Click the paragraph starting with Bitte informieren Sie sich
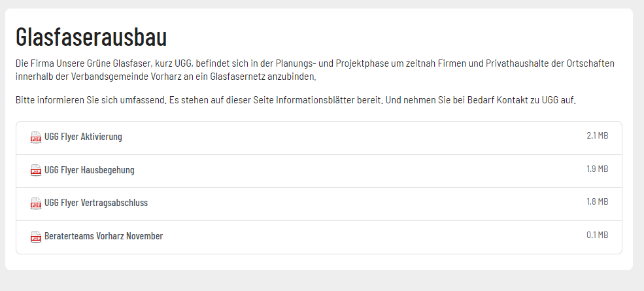The image size is (644, 291). pos(294,101)
